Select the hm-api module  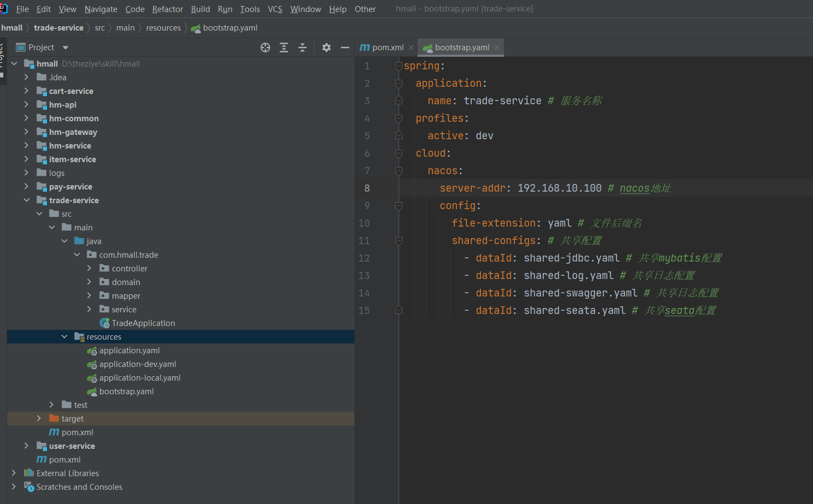click(x=63, y=105)
